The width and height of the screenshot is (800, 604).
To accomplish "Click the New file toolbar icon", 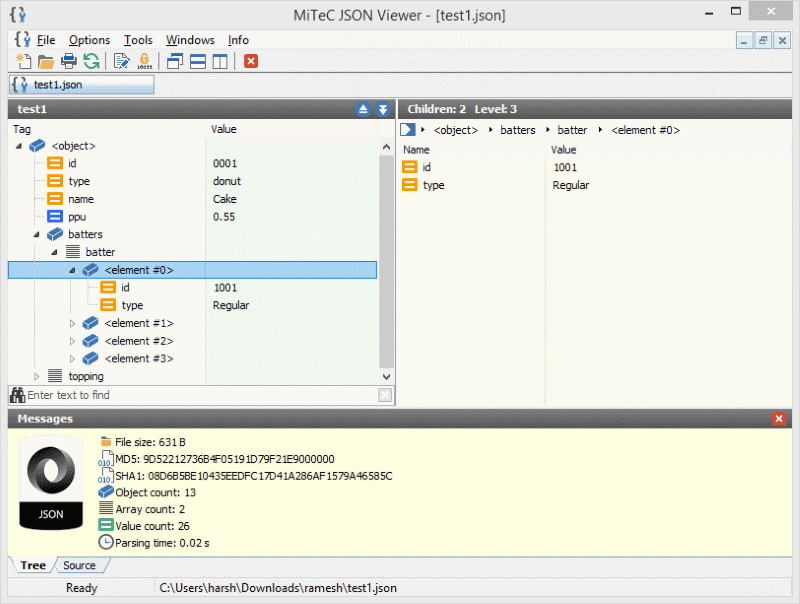I will coord(23,61).
